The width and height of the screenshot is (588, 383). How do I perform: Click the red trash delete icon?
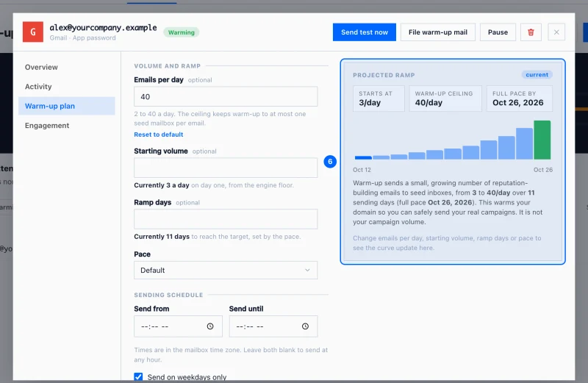[531, 32]
